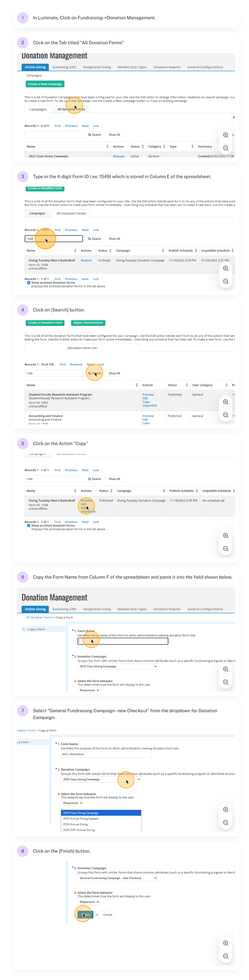Image resolution: width=249 pixels, height=980 pixels.
Task: Sort by Type column arrows in step 2 table
Action: pyautogui.click(x=192, y=146)
